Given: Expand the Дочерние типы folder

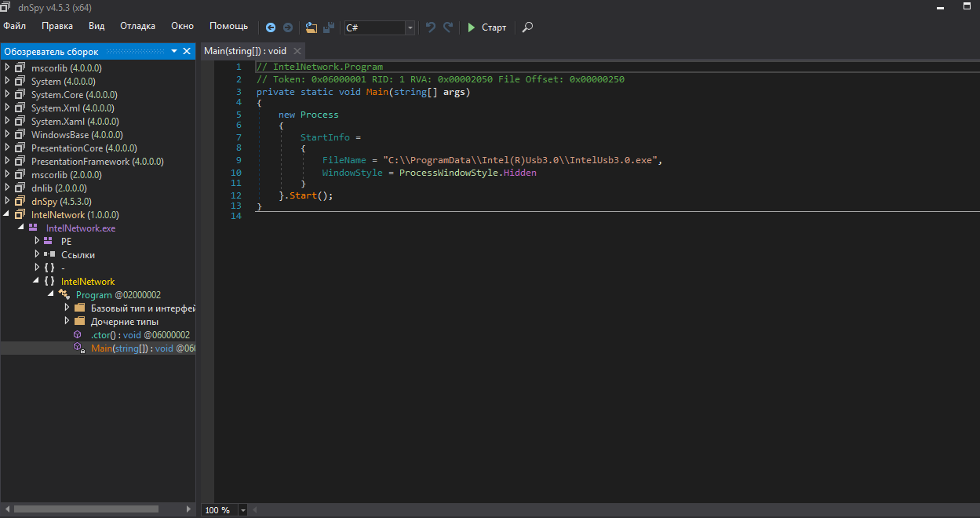Looking at the screenshot, I should 67,321.
